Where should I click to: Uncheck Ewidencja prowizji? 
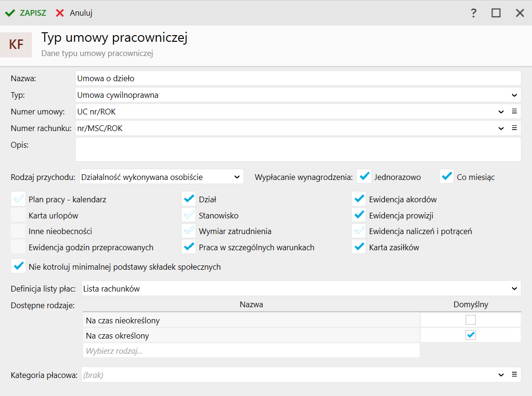(x=359, y=216)
